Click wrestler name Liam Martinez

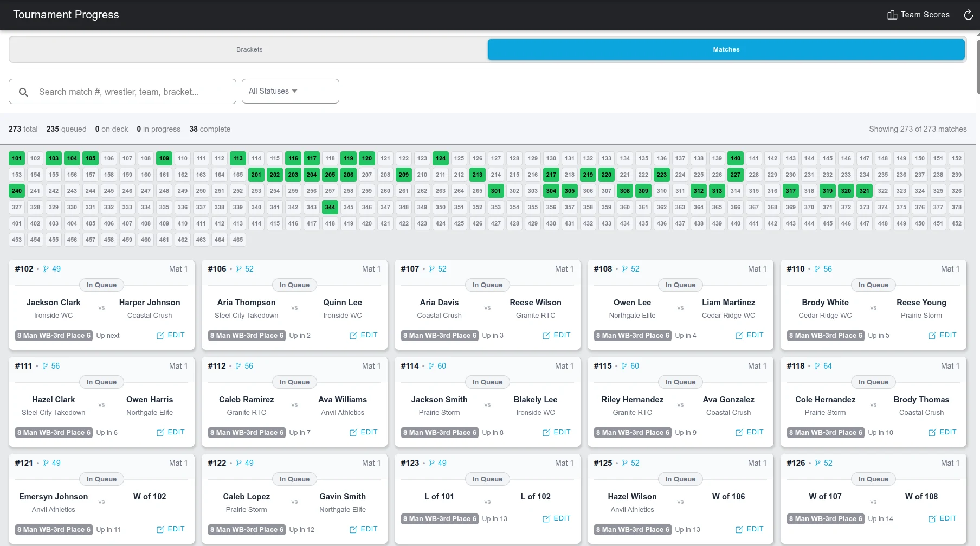pos(728,303)
